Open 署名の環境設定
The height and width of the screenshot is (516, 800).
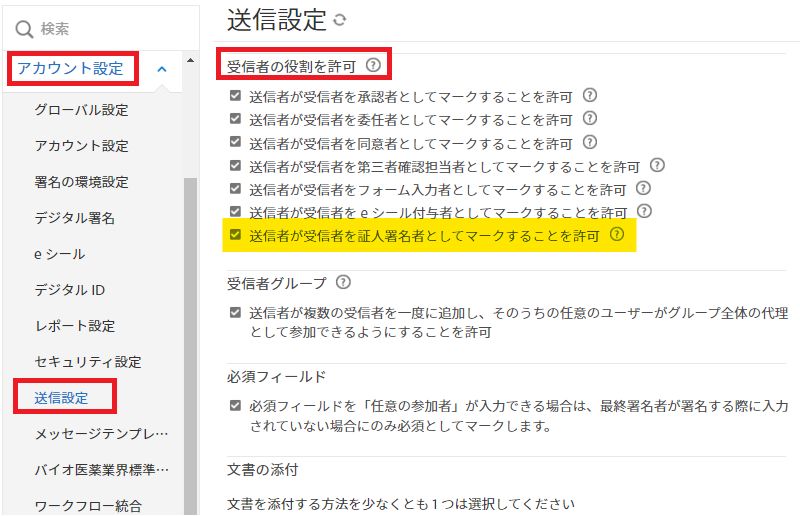pos(82,182)
